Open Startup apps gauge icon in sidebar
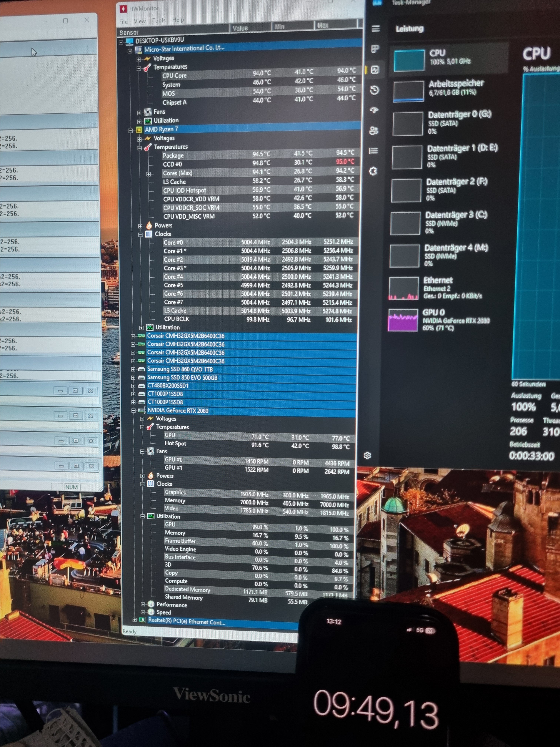This screenshot has height=747, width=560. [374, 110]
